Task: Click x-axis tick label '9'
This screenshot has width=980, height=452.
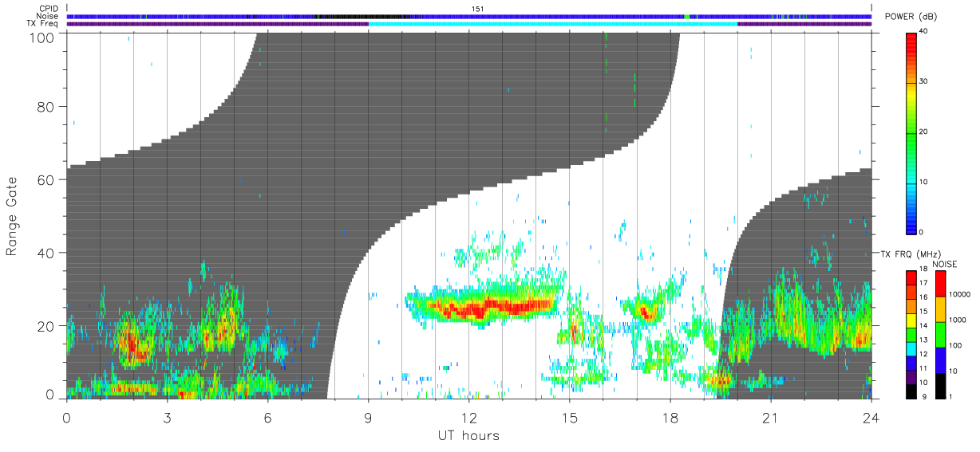Action: pos(368,418)
